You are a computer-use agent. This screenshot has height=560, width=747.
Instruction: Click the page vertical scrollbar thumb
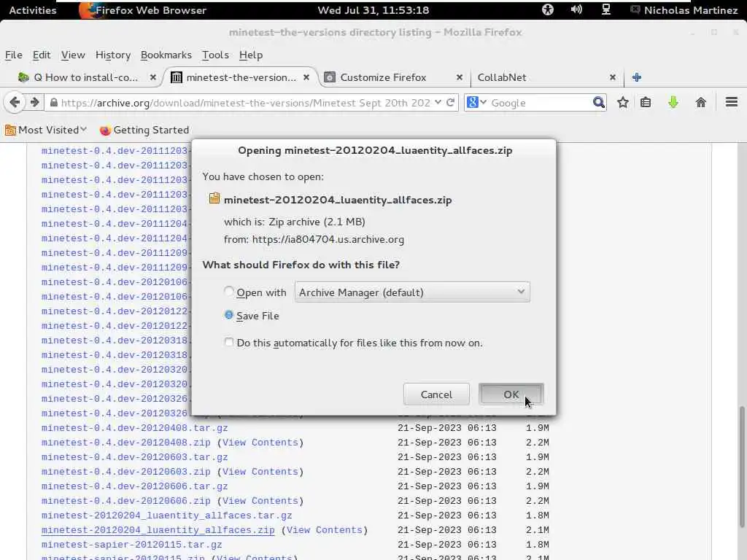[x=742, y=467]
